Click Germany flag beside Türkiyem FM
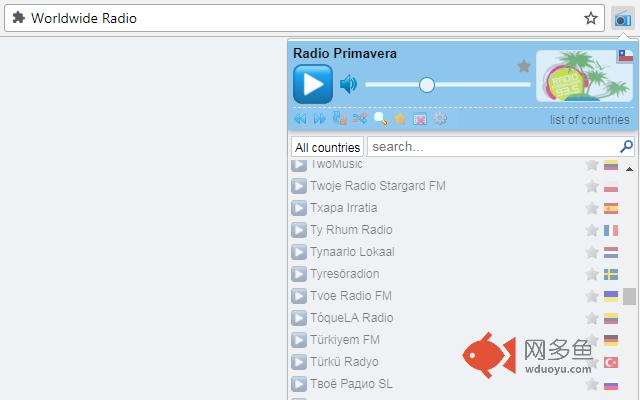 tap(611, 341)
